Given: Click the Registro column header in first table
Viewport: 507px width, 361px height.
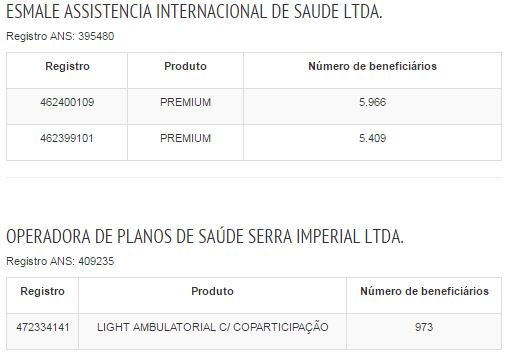Looking at the screenshot, I should (x=67, y=66).
